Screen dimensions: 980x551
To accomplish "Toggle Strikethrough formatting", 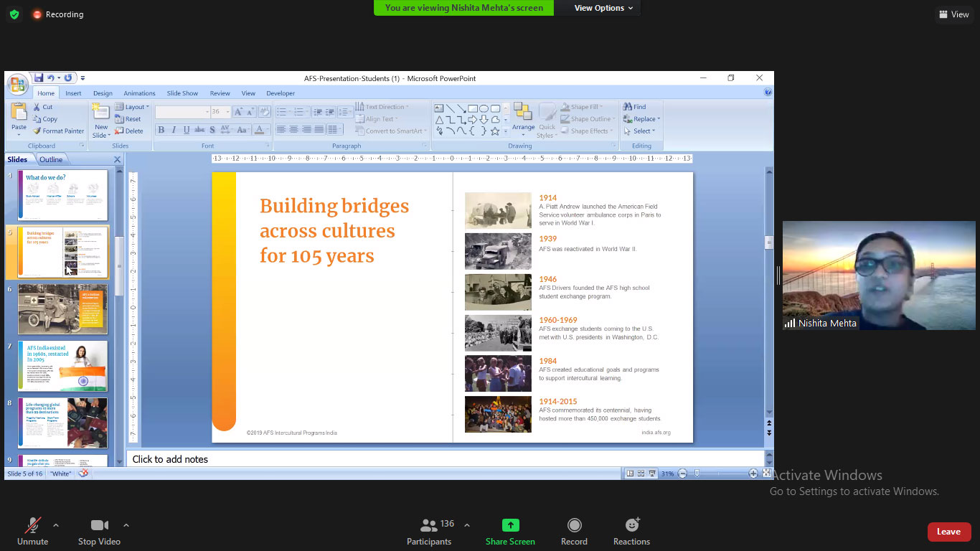I will click(x=199, y=130).
